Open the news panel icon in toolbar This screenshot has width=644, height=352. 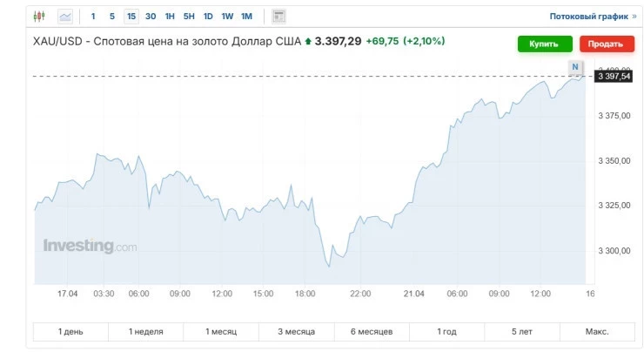point(278,17)
